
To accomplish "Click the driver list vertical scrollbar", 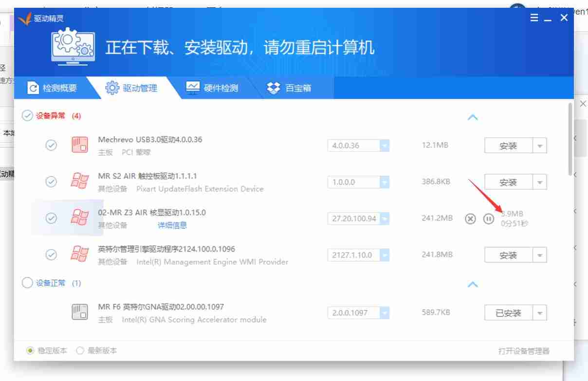I will tap(570, 139).
